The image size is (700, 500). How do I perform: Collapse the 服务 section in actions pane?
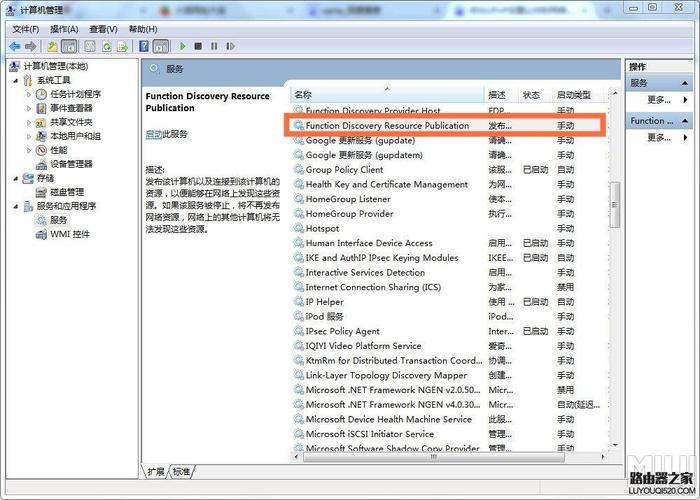684,83
